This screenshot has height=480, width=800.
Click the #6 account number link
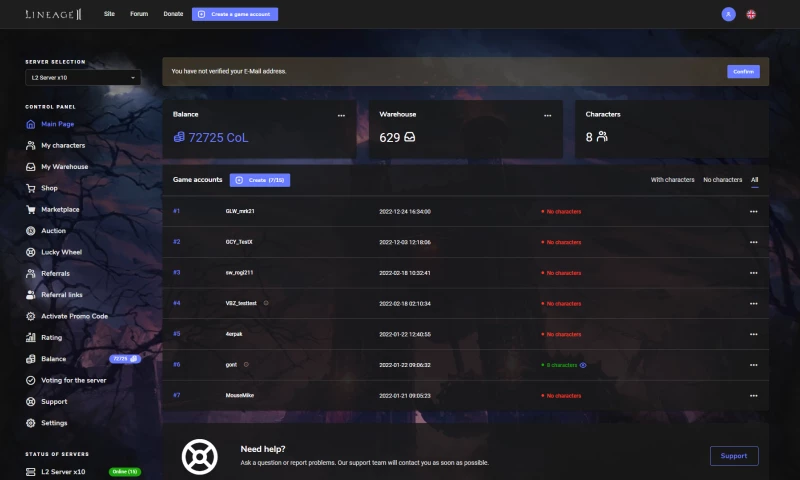177,364
